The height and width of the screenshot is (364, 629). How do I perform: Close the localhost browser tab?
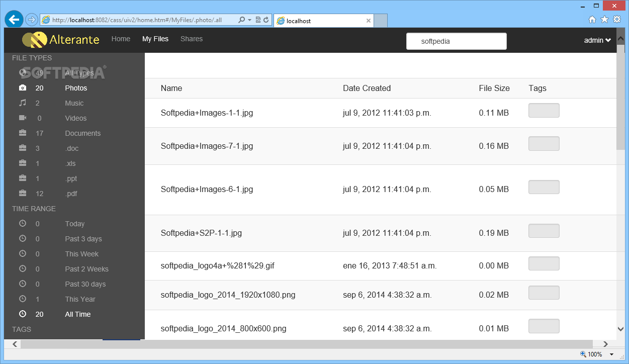click(369, 21)
